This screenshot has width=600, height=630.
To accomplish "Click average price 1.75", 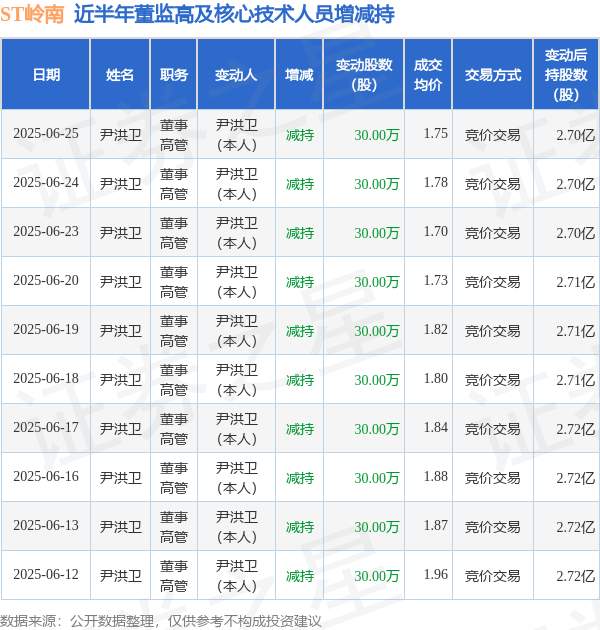I will pos(436,134).
